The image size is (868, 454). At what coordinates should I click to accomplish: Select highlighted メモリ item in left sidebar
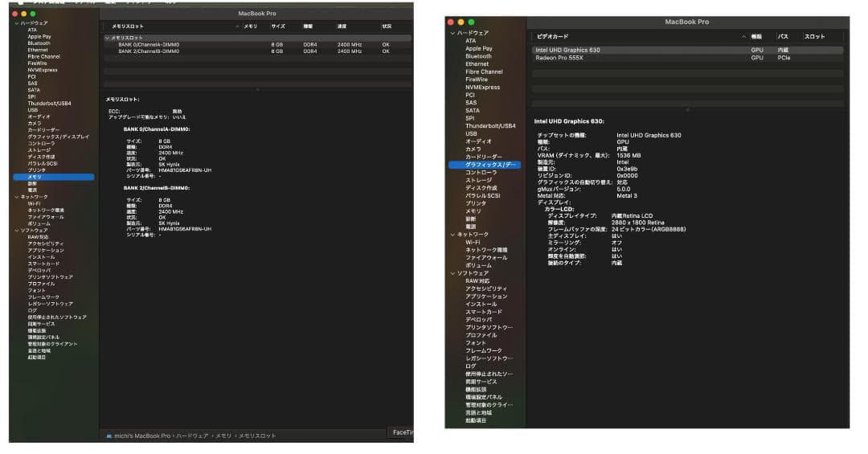pos(54,177)
